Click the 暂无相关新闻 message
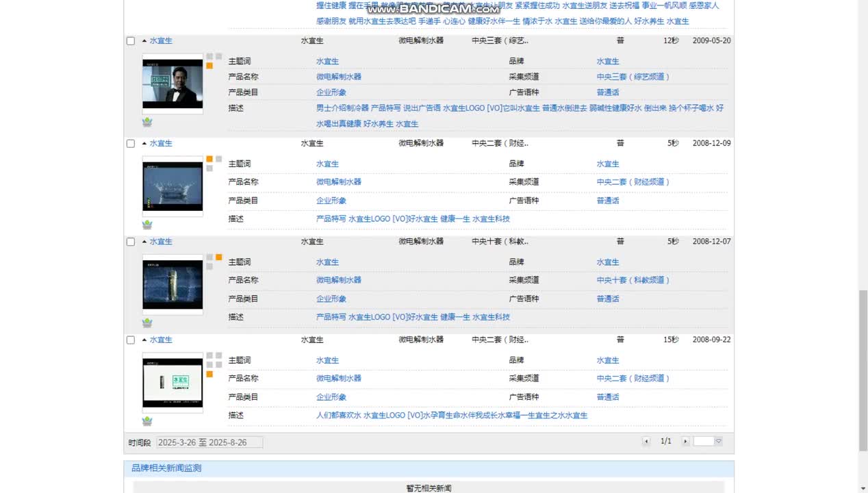Viewport: 868px width, 493px height. pyautogui.click(x=429, y=488)
